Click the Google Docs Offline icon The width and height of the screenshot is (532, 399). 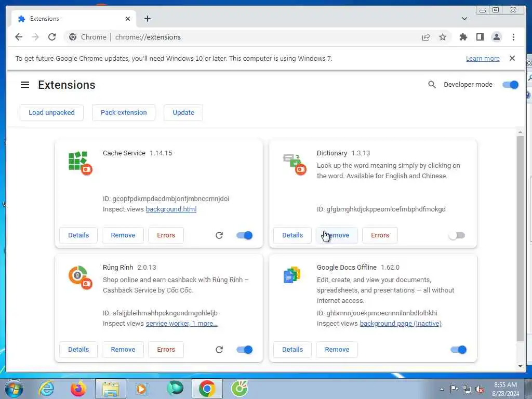pyautogui.click(x=292, y=275)
